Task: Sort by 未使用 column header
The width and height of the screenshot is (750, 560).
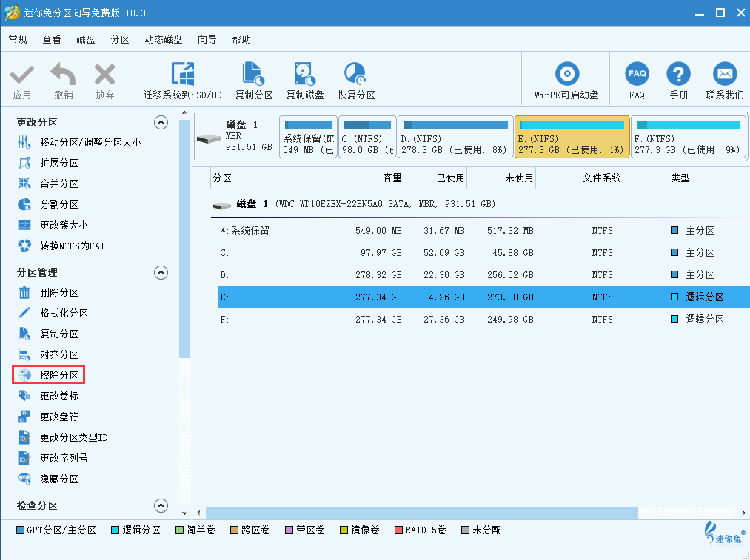Action: tap(501, 178)
